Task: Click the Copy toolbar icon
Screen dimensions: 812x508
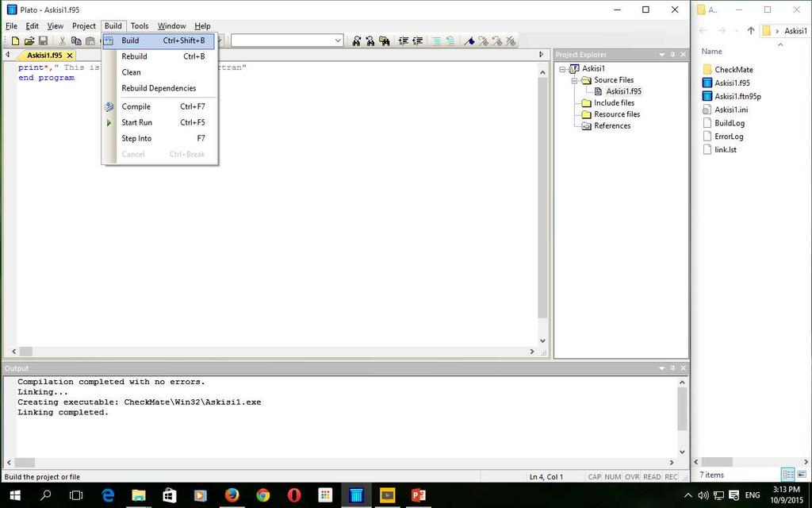Action: point(76,41)
